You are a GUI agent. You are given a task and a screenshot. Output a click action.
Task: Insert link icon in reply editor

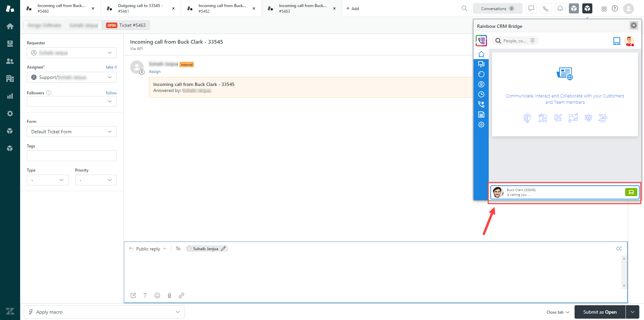tap(181, 295)
